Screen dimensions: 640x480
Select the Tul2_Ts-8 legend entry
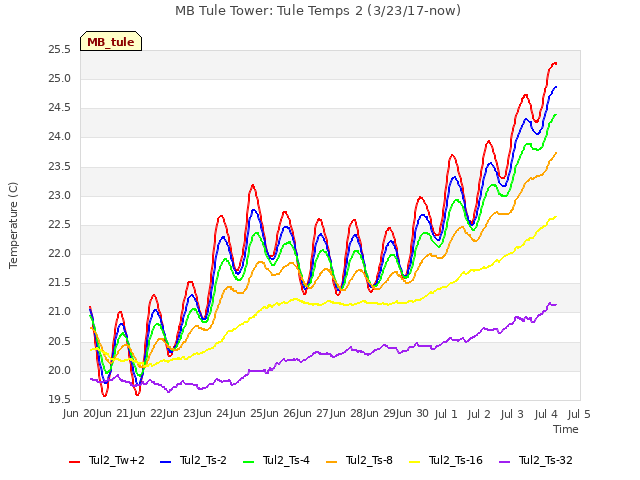tap(359, 461)
